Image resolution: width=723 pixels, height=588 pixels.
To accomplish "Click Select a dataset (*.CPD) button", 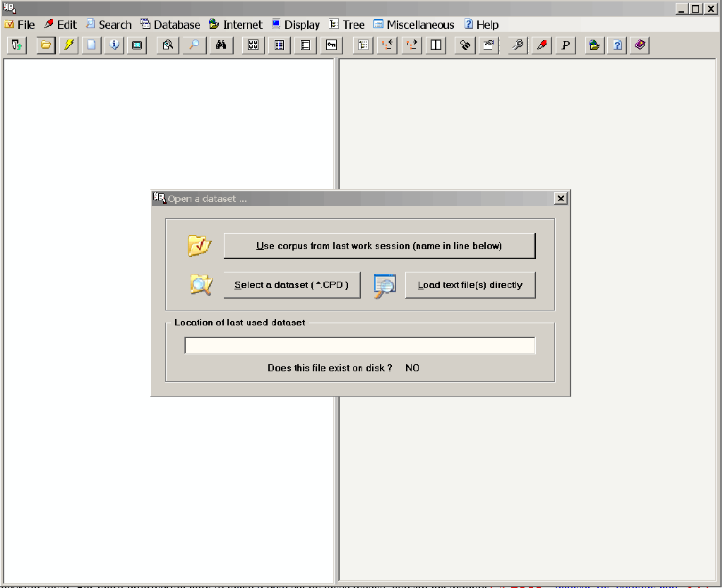I will point(292,285).
